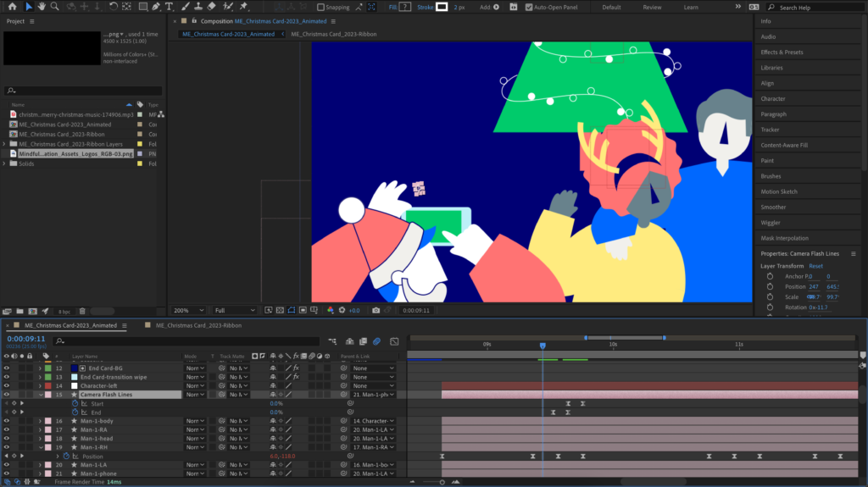868x487 pixels.
Task: Click the composition mini-flowchart icon in timeline
Action: tap(332, 341)
